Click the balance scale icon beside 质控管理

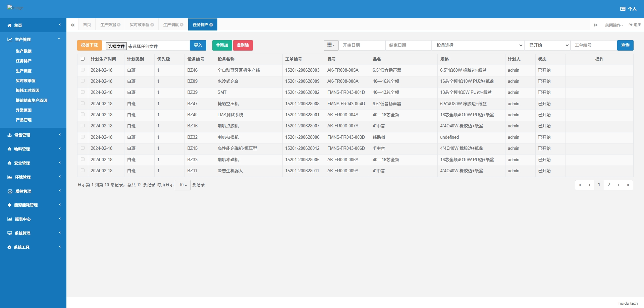10,191
